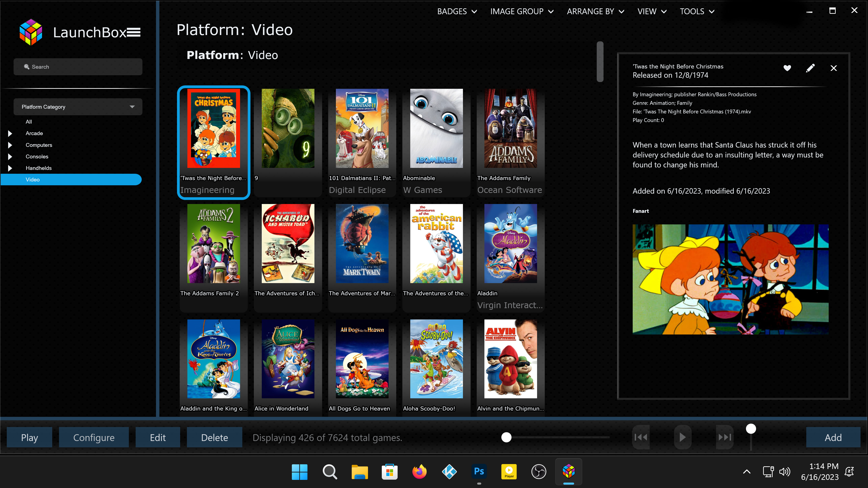Open the IMAGE GROUP dropdown menu

click(522, 12)
